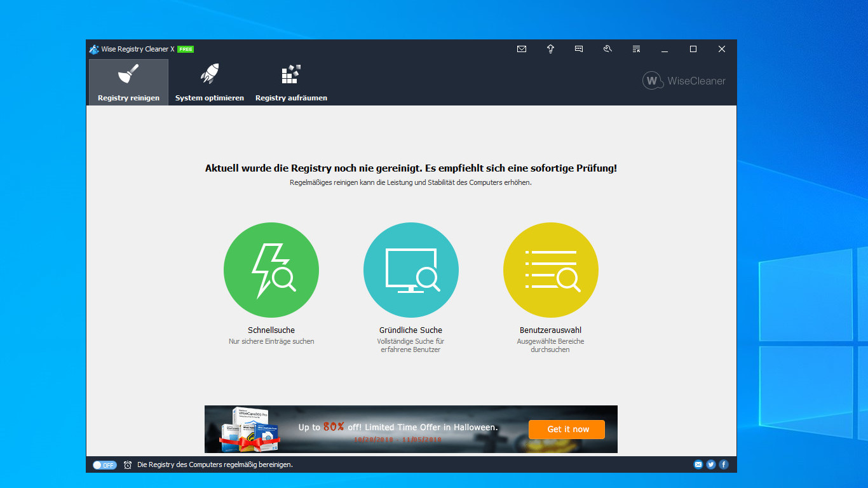Toggle the scheduled cleaning OFF switch
Image resolution: width=868 pixels, height=488 pixels.
coord(105,465)
